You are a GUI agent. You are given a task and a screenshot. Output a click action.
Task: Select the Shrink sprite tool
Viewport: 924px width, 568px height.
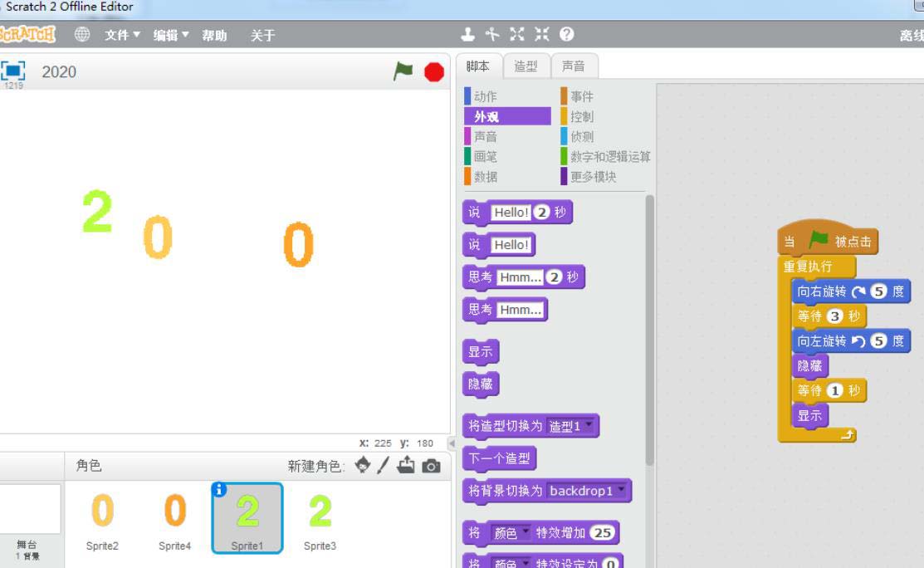coord(541,34)
